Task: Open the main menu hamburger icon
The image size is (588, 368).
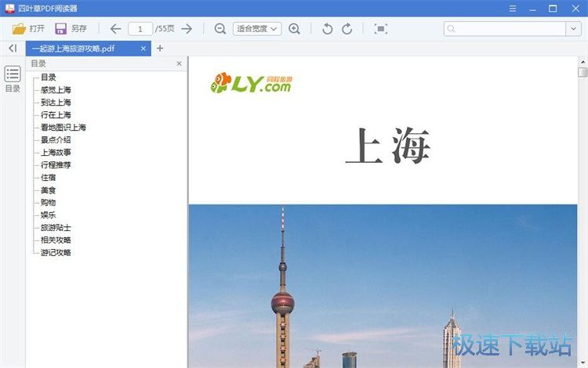Action: pos(513,9)
